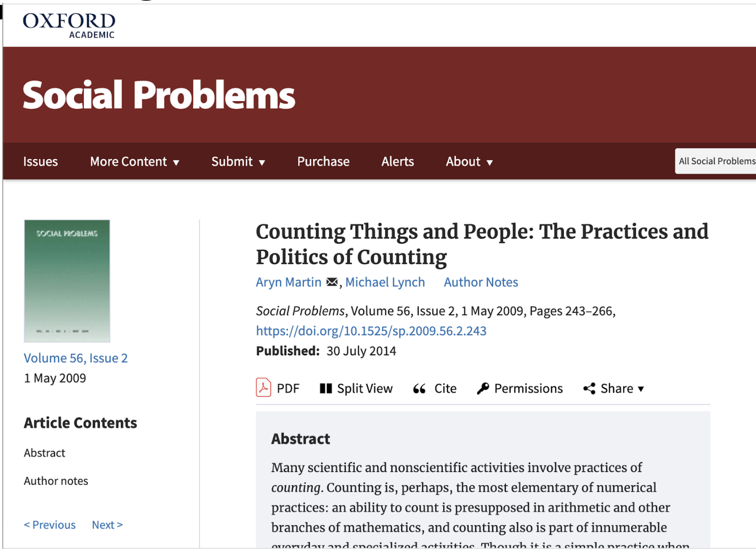Open the Submit dropdown menu

pos(238,162)
